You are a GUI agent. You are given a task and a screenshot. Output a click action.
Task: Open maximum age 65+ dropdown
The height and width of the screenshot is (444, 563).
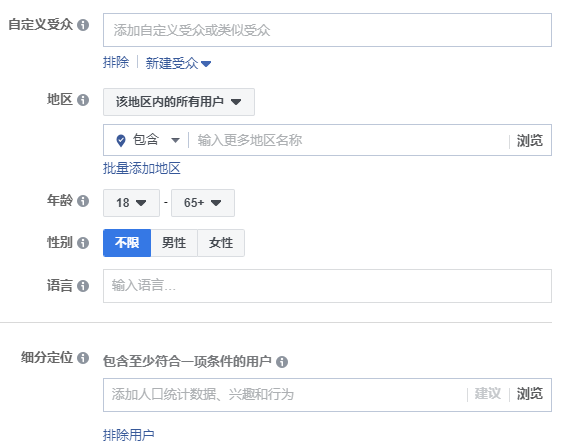pos(203,203)
